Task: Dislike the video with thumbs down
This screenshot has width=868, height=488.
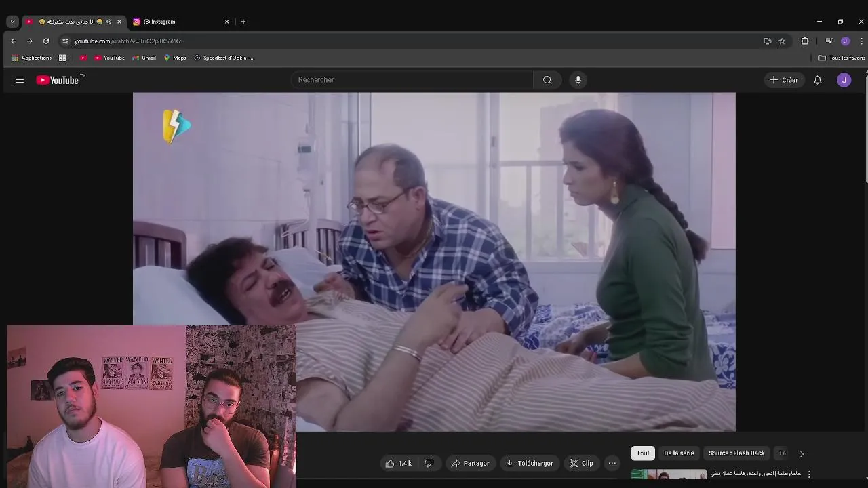Action: (429, 464)
